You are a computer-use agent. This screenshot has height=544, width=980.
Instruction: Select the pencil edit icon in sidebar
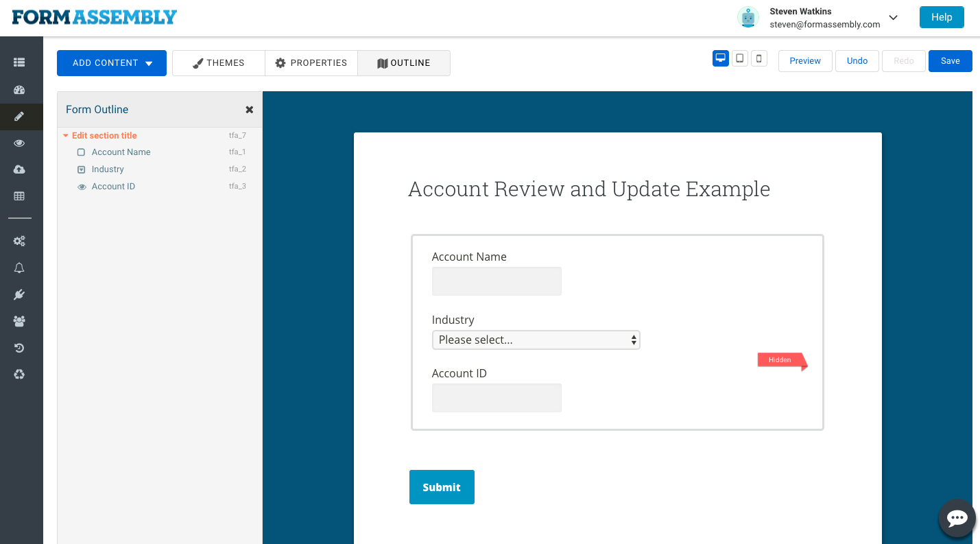19,117
